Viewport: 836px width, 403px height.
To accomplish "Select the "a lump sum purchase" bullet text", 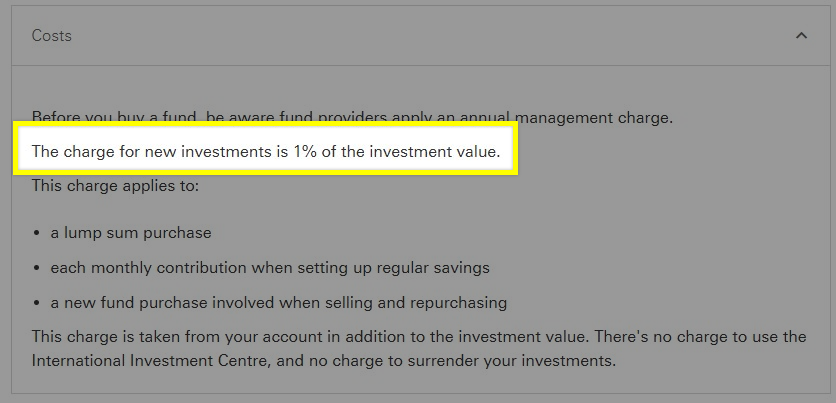I will (131, 233).
